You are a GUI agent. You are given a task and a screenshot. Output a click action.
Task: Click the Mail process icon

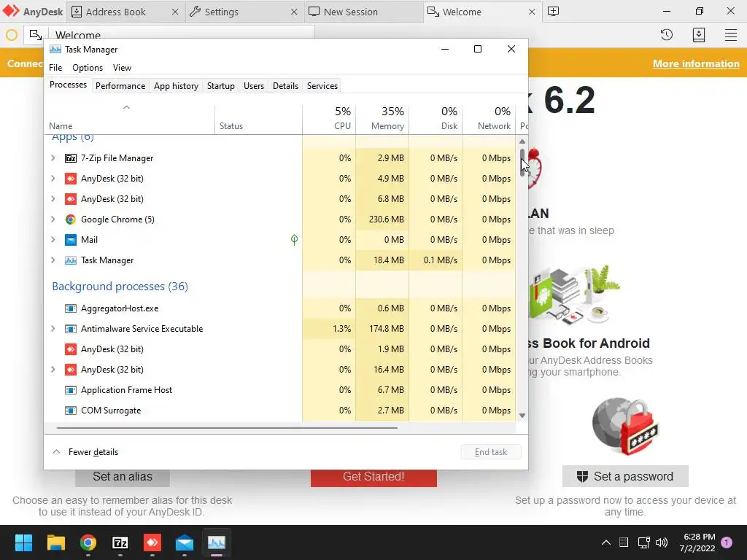click(x=71, y=240)
